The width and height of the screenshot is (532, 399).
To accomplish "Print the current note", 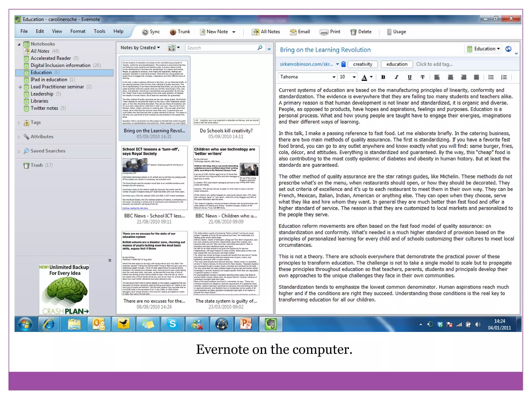I will click(x=330, y=32).
